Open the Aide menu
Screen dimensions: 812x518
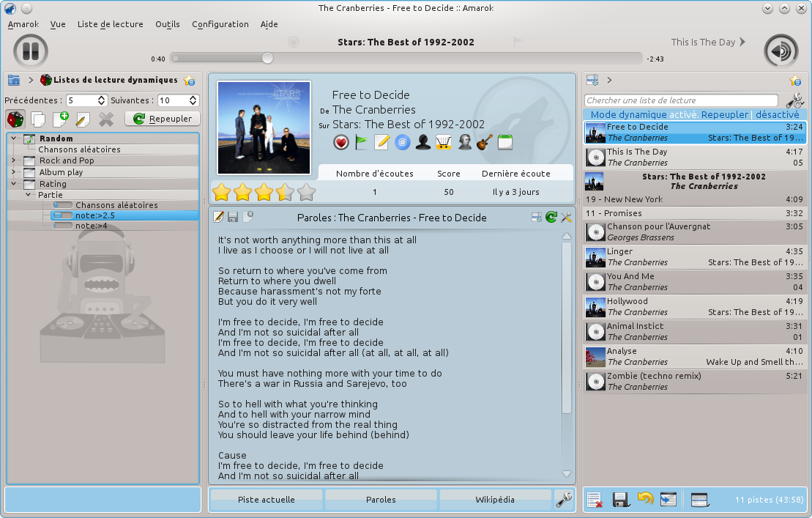click(x=269, y=24)
